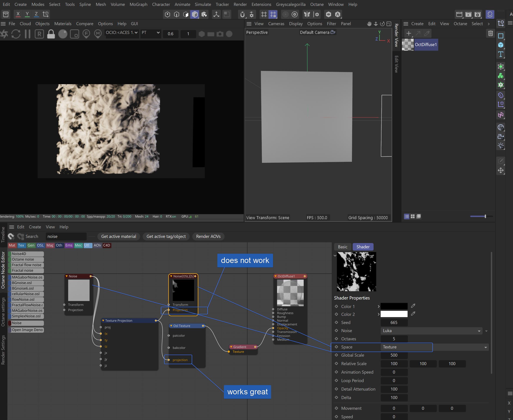Toggle Z axis lock

click(36, 14)
